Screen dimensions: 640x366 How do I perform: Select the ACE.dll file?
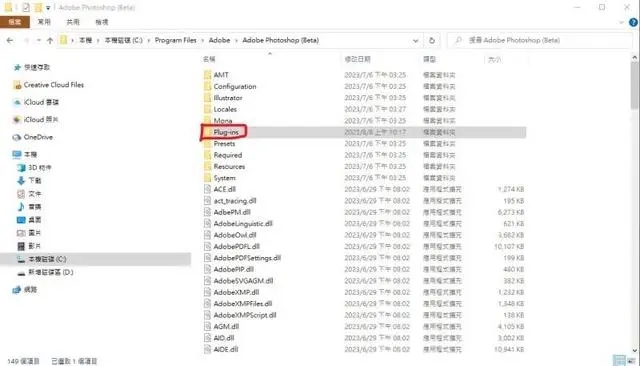224,189
